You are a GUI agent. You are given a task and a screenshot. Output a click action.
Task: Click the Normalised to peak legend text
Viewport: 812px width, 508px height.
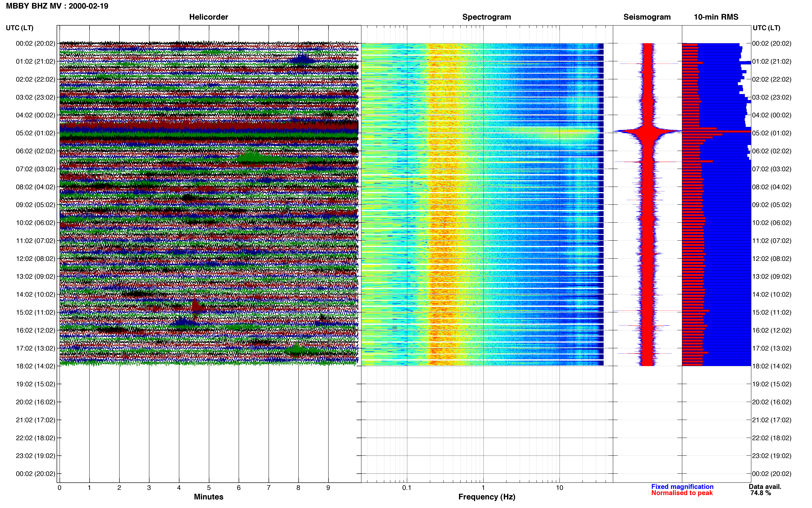point(682,493)
